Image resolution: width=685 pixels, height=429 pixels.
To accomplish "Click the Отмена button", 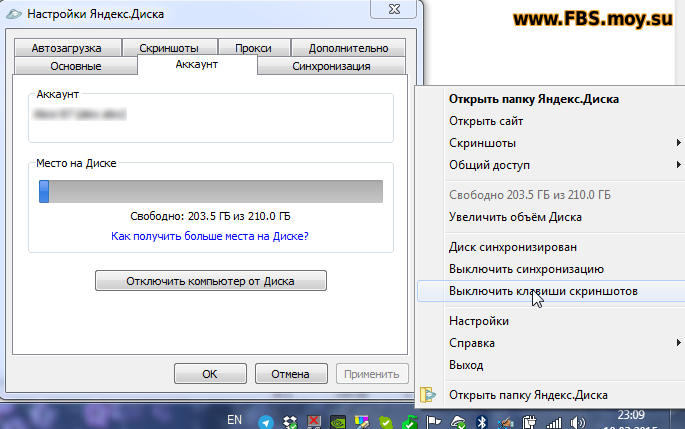I will click(291, 374).
